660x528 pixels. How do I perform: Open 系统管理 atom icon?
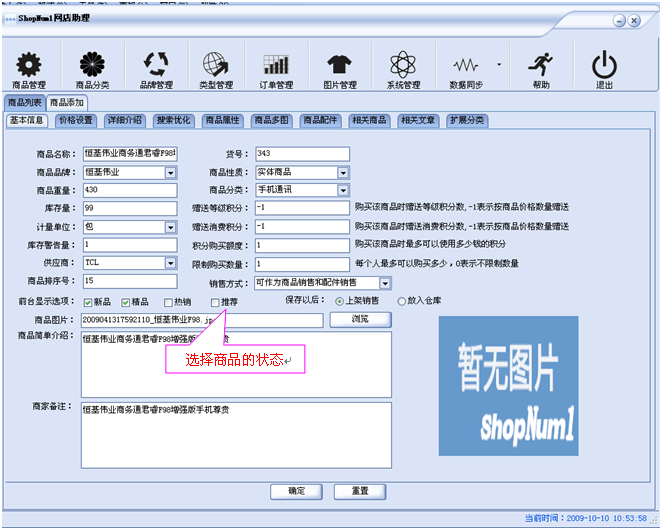pyautogui.click(x=403, y=65)
